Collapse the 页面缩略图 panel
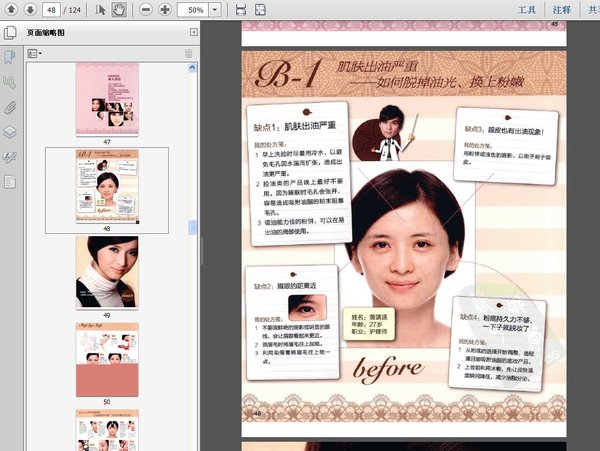600x451 pixels. coord(193,32)
